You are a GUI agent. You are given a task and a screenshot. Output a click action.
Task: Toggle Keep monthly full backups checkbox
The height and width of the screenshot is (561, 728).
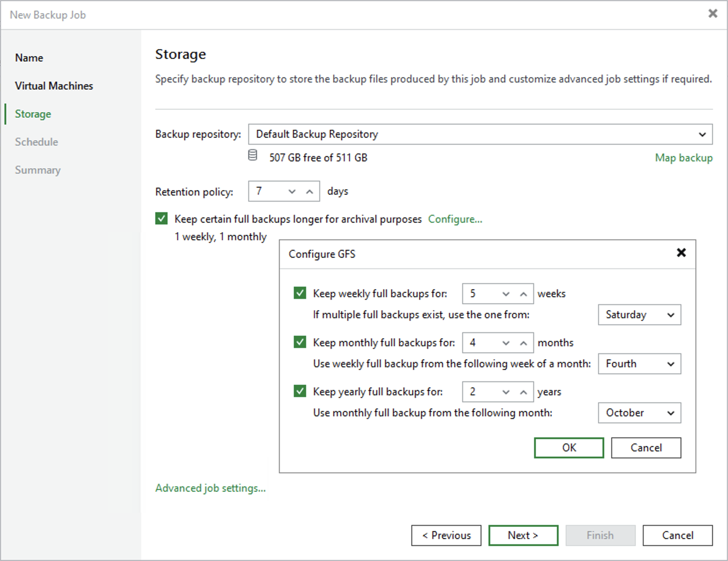point(300,342)
